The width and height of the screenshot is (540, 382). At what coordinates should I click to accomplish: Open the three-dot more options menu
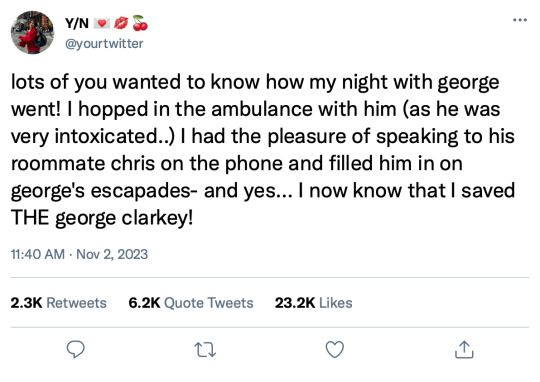520,20
